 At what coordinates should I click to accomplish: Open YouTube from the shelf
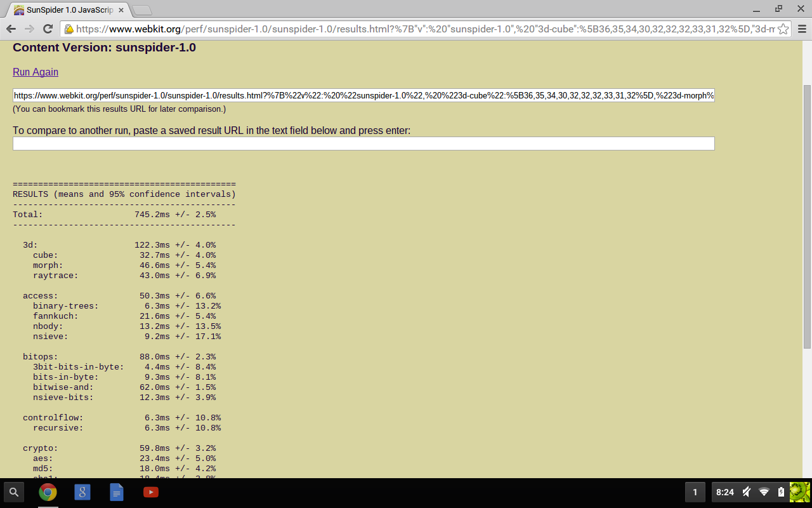click(x=151, y=492)
